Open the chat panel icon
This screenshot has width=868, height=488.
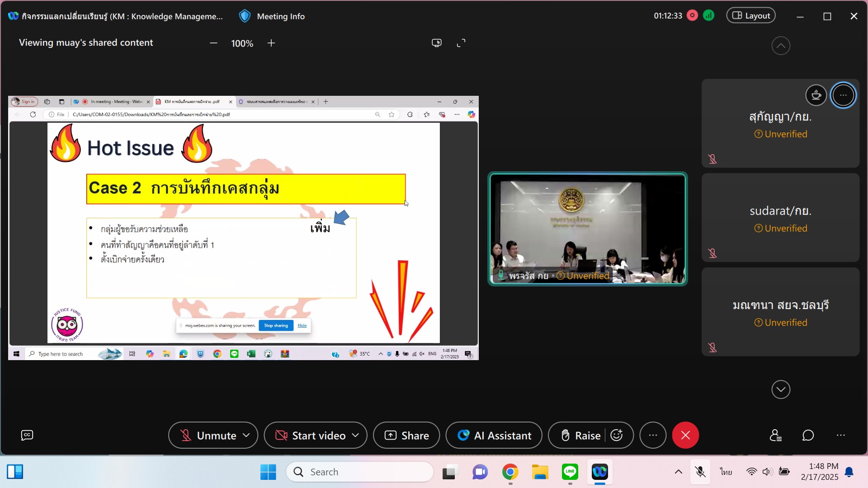click(808, 435)
